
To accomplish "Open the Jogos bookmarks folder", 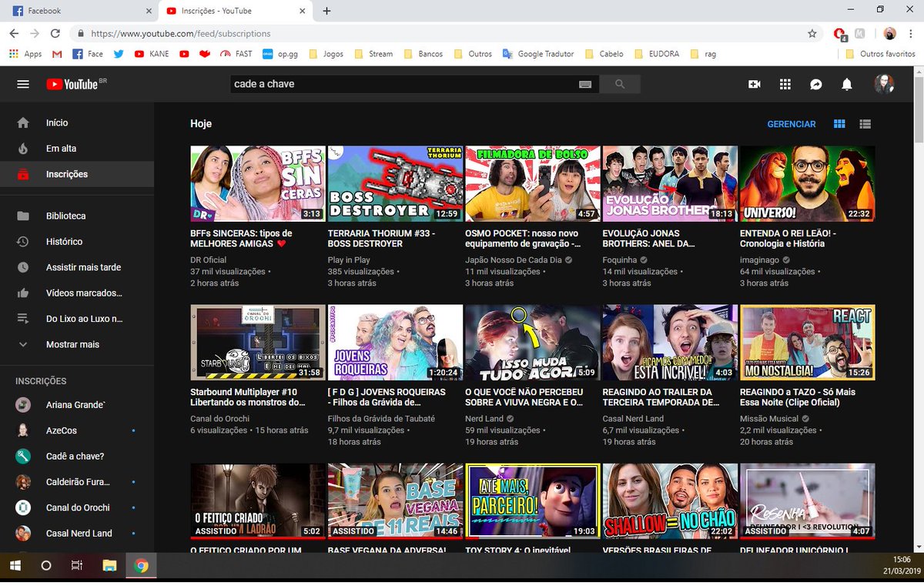I will [326, 54].
